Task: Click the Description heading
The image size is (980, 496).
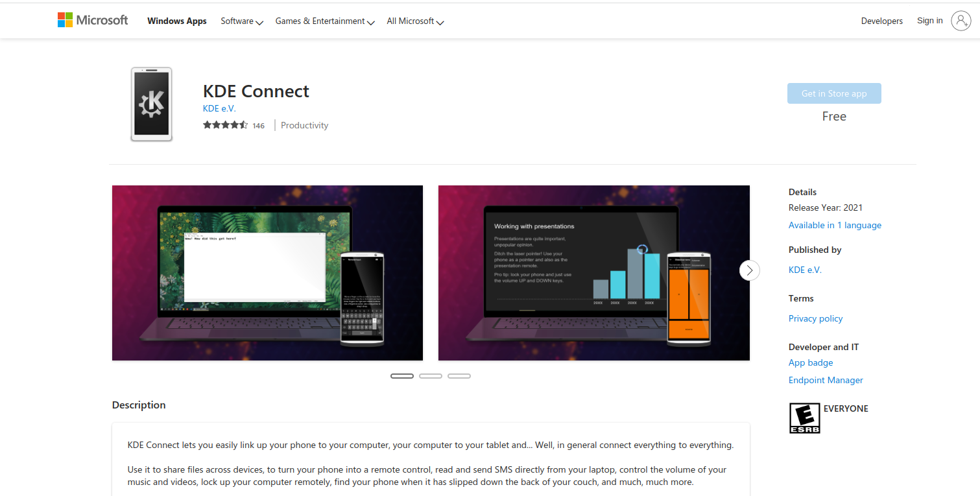Action: (139, 405)
